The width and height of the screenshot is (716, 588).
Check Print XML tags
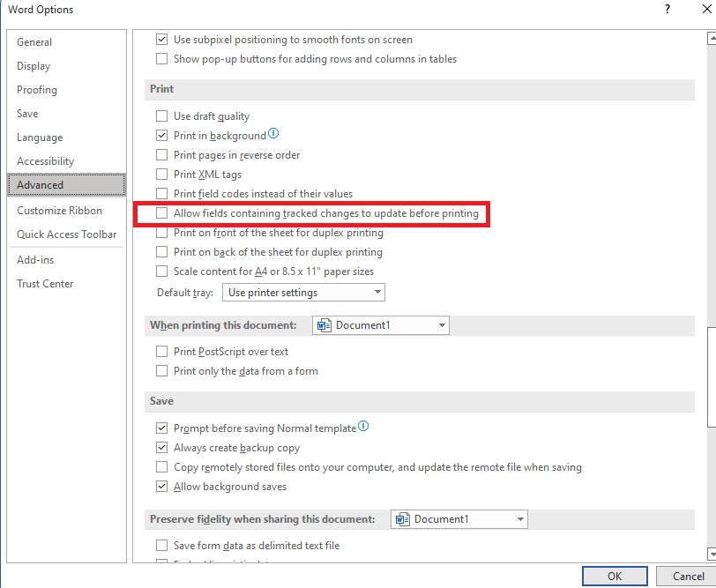click(x=161, y=174)
